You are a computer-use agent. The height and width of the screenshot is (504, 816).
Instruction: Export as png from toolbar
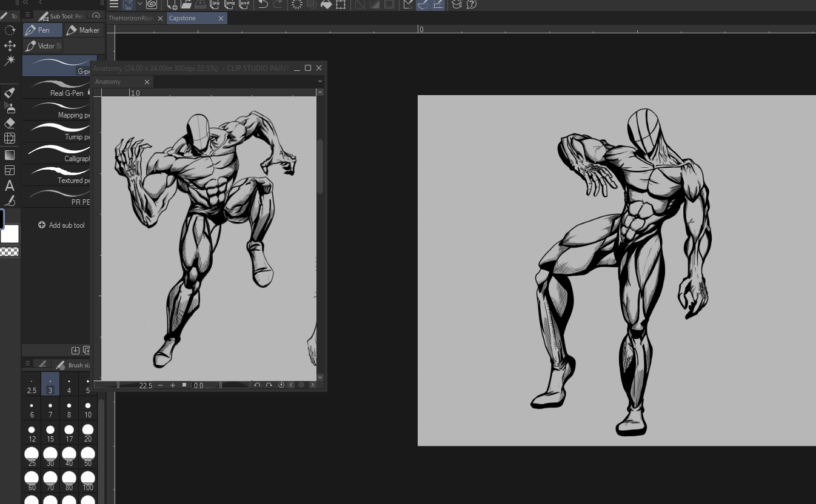tap(229, 4)
